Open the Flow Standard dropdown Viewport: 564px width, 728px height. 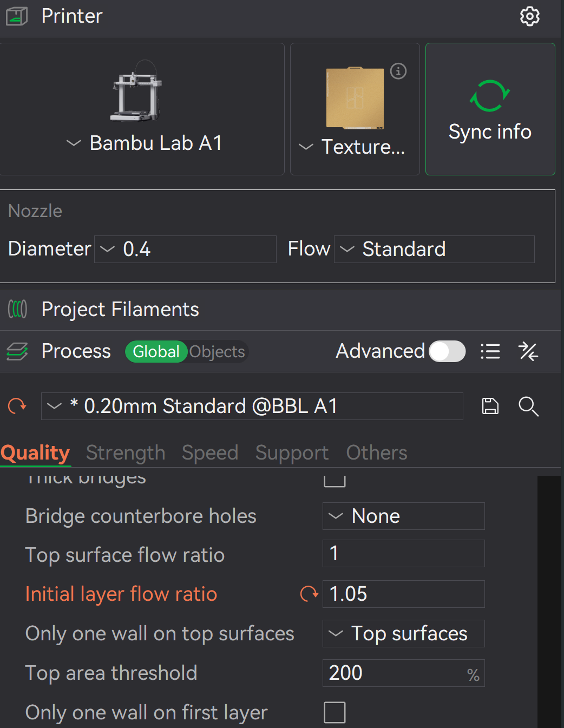(434, 249)
